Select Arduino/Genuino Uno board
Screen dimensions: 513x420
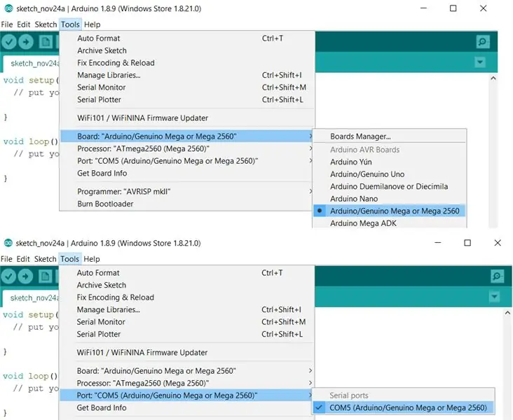coord(390,174)
